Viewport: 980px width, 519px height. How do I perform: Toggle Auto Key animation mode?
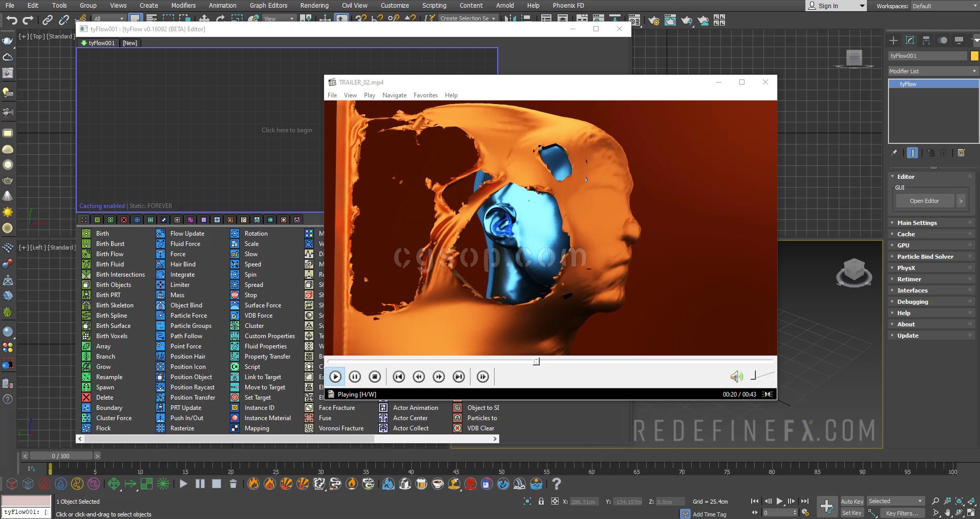(851, 502)
